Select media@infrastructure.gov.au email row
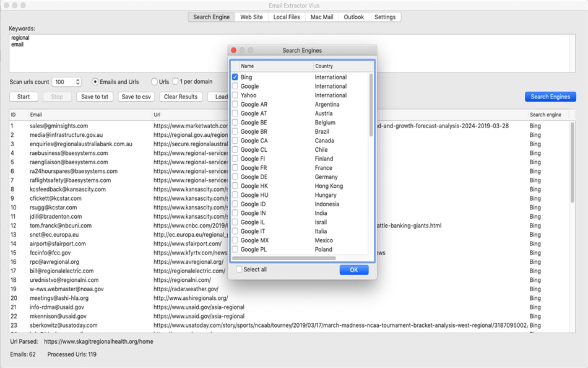The height and width of the screenshot is (368, 588). coord(66,135)
